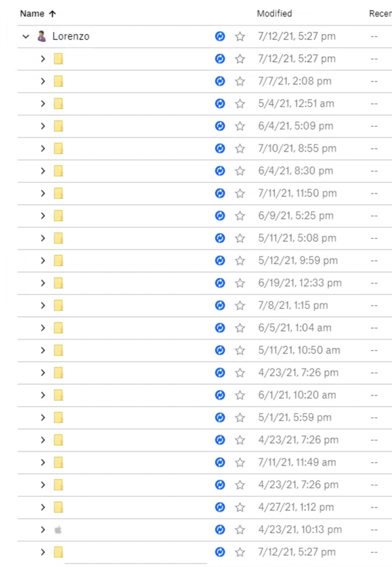Select folder icon modified 4/27/21, 1:12 pm

tap(58, 507)
